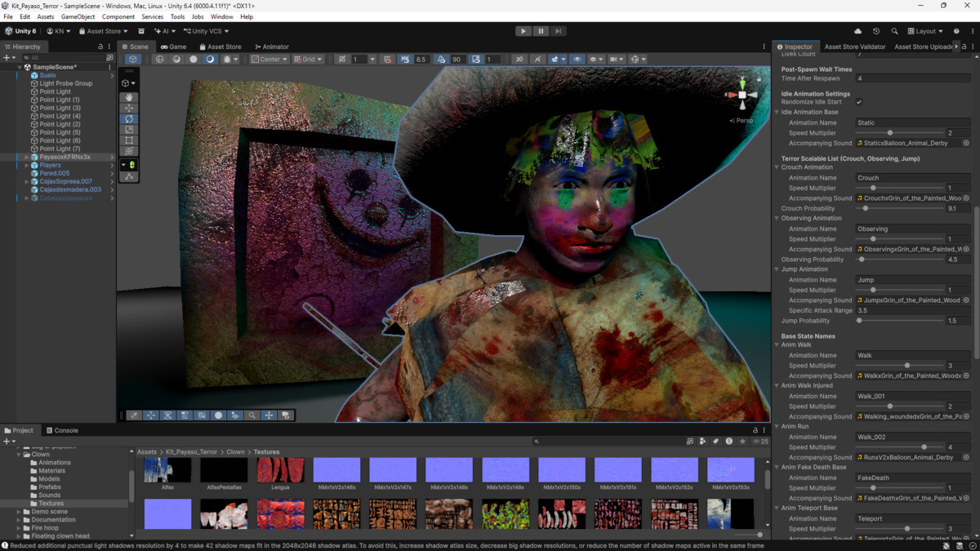Image resolution: width=980 pixels, height=551 pixels.
Task: Click the Project search-by-type icon
Action: click(x=703, y=441)
